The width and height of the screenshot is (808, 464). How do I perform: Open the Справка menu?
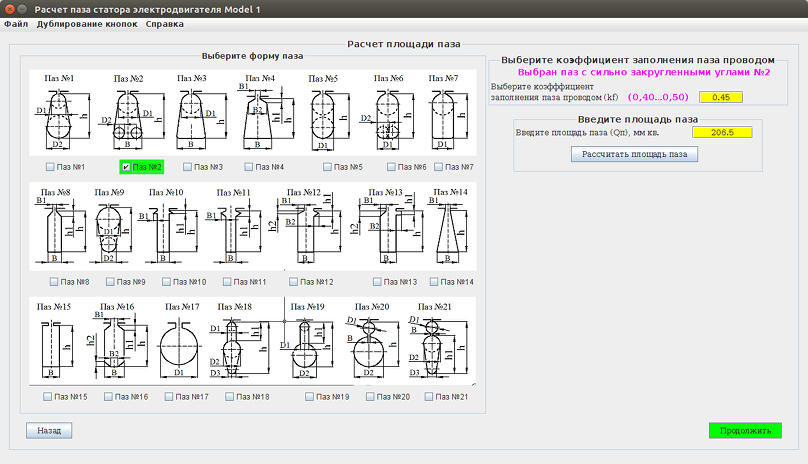[164, 23]
